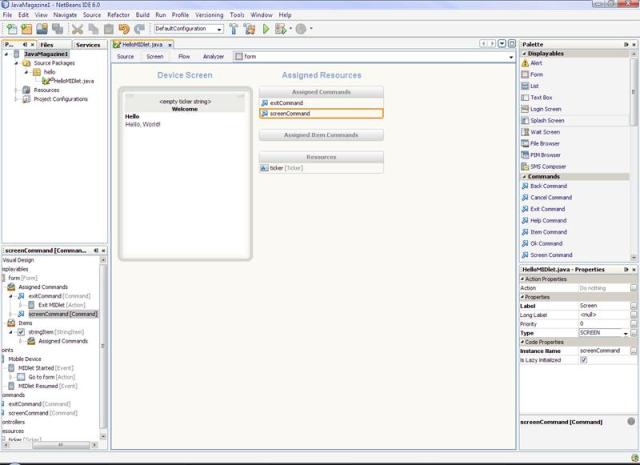This screenshot has height=465, width=640.
Task: Open the Type SCREEN dropdown
Action: [626, 333]
